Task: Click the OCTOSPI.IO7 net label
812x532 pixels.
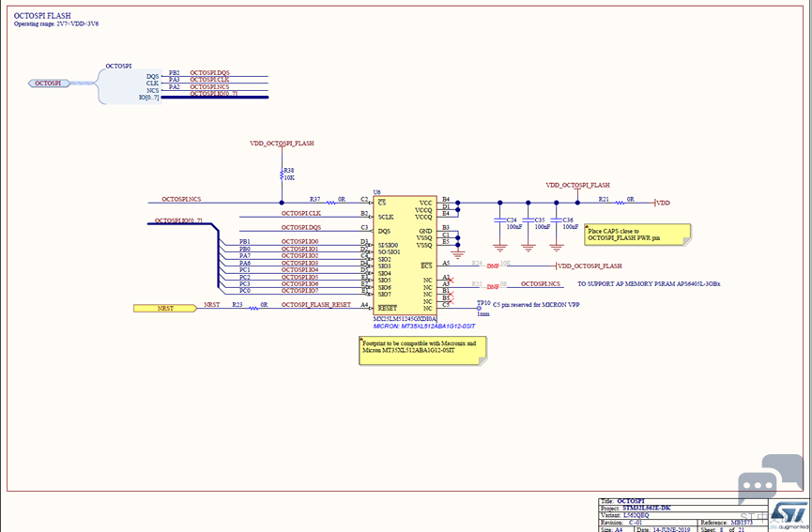Action: [x=299, y=291]
